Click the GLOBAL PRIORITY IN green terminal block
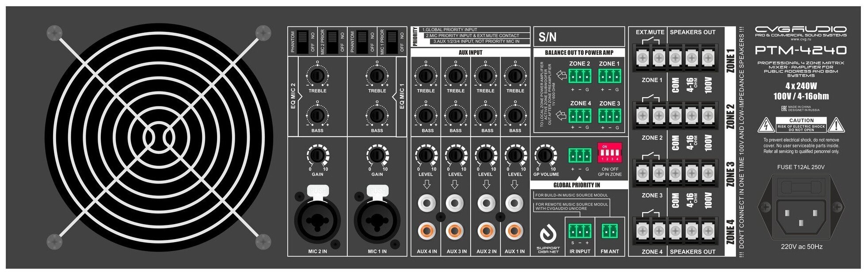Screen dimensions: 868x274 [x=579, y=156]
